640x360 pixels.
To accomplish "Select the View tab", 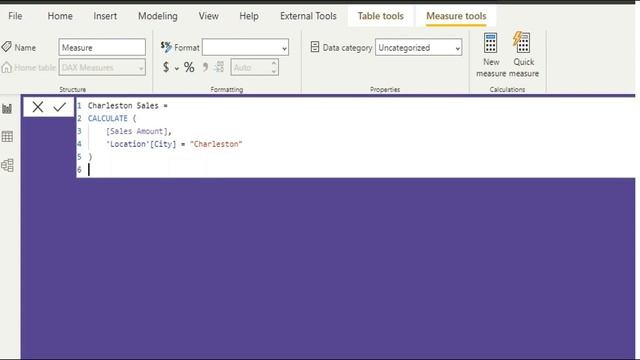I will [x=208, y=16].
